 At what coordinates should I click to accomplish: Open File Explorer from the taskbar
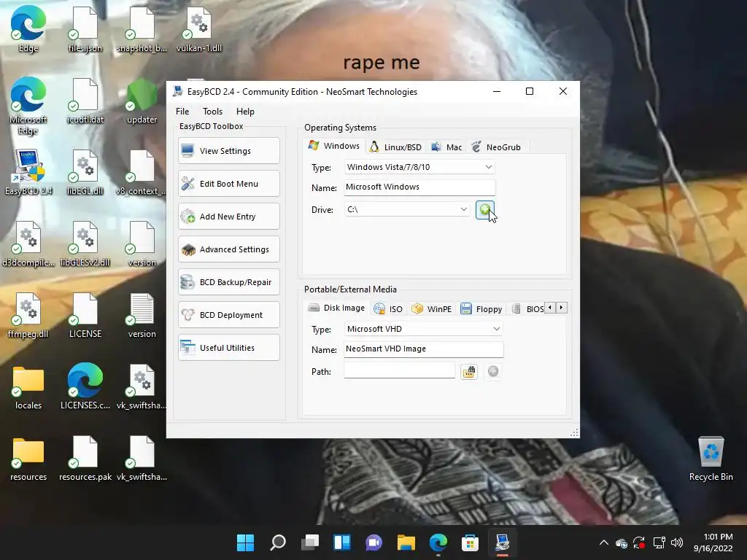(406, 542)
